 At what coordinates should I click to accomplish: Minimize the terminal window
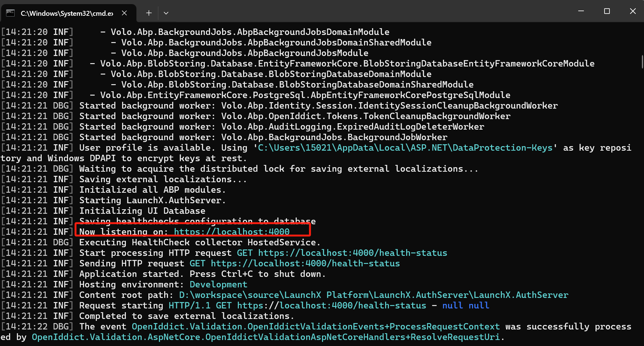click(x=581, y=11)
